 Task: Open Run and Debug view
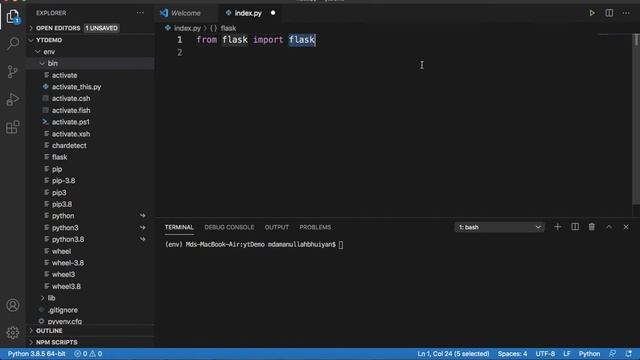pyautogui.click(x=13, y=99)
